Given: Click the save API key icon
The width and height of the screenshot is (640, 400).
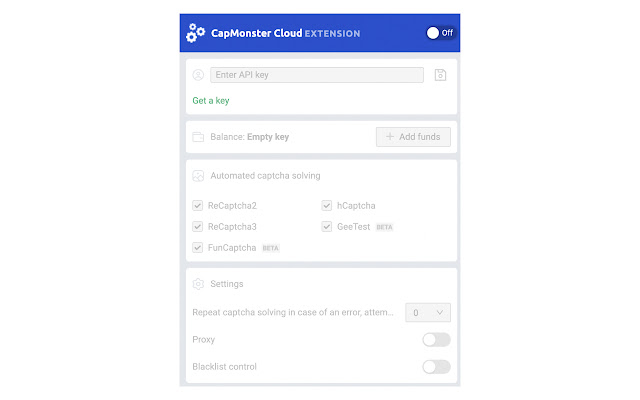Looking at the screenshot, I should coord(440,75).
